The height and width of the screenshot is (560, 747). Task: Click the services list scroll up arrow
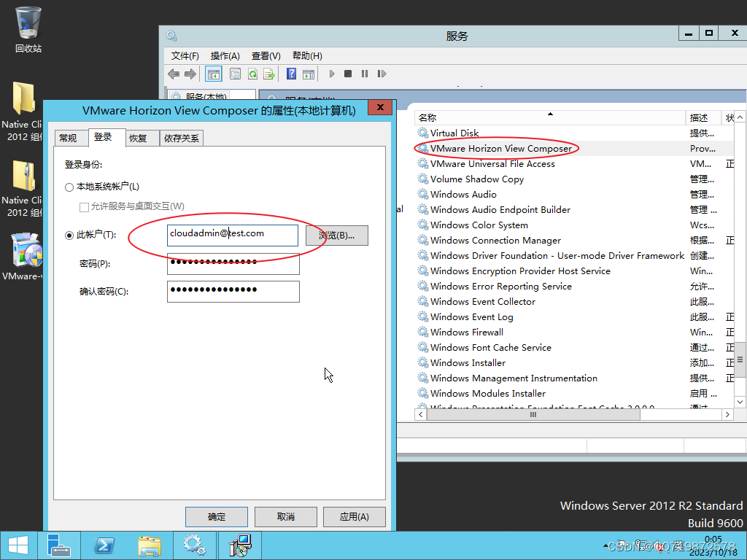pyautogui.click(x=740, y=117)
